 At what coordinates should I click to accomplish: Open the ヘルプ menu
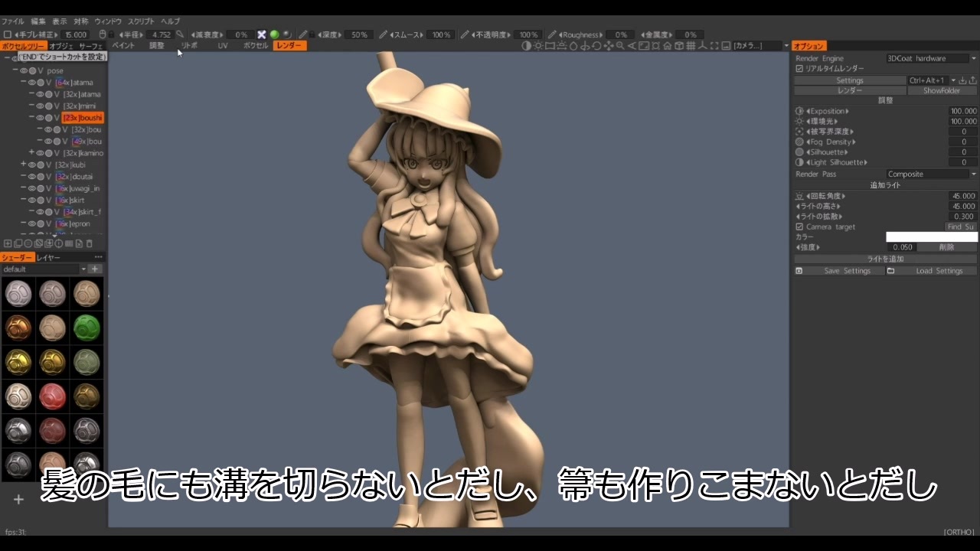[x=170, y=21]
